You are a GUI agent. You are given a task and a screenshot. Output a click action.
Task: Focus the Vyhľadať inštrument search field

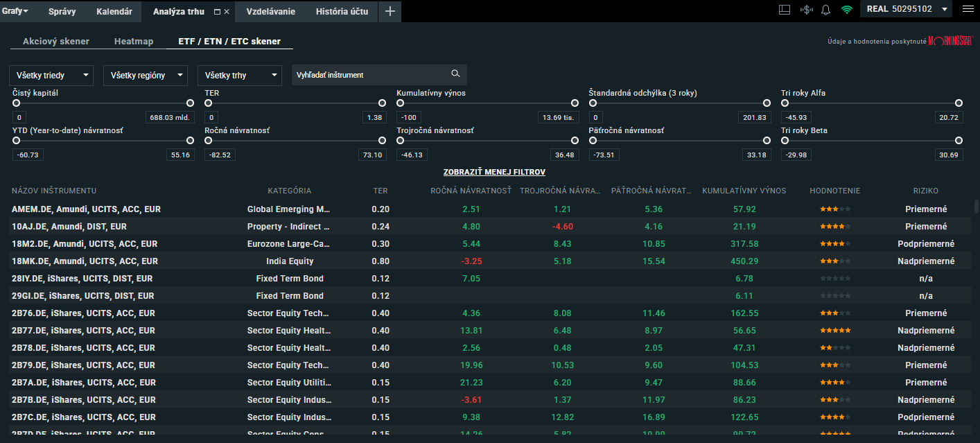pyautogui.click(x=367, y=75)
